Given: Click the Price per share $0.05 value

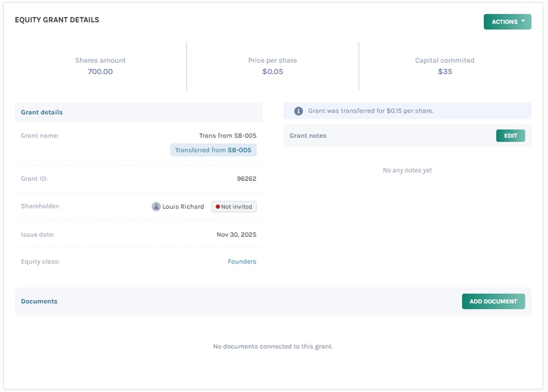Looking at the screenshot, I should pyautogui.click(x=272, y=71).
